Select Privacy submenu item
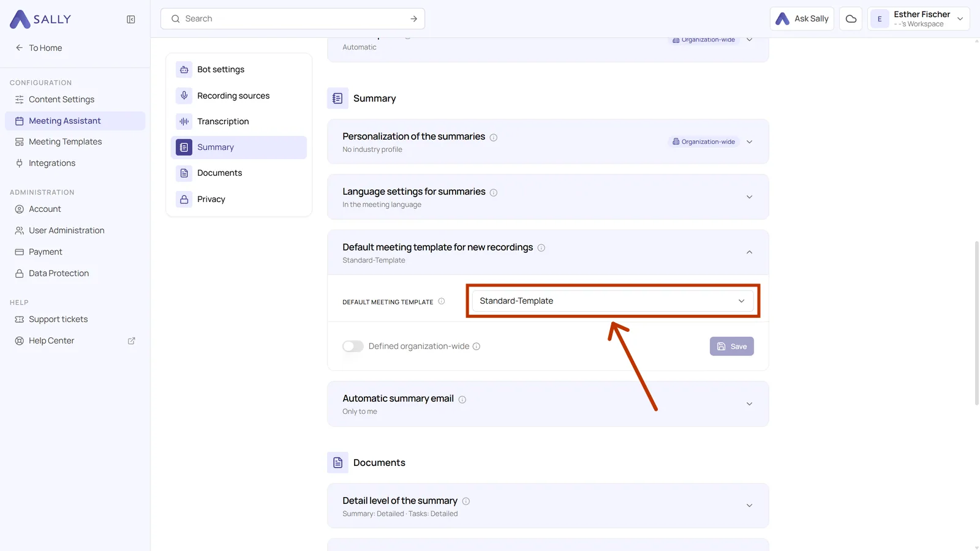980x551 pixels. point(239,200)
